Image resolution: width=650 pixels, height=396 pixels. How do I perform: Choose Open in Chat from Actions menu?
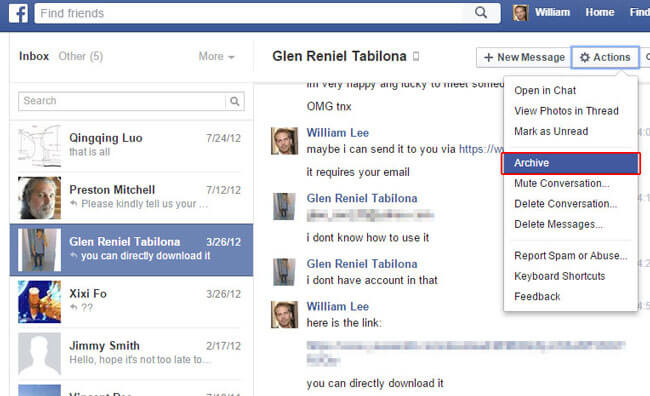(x=570, y=90)
